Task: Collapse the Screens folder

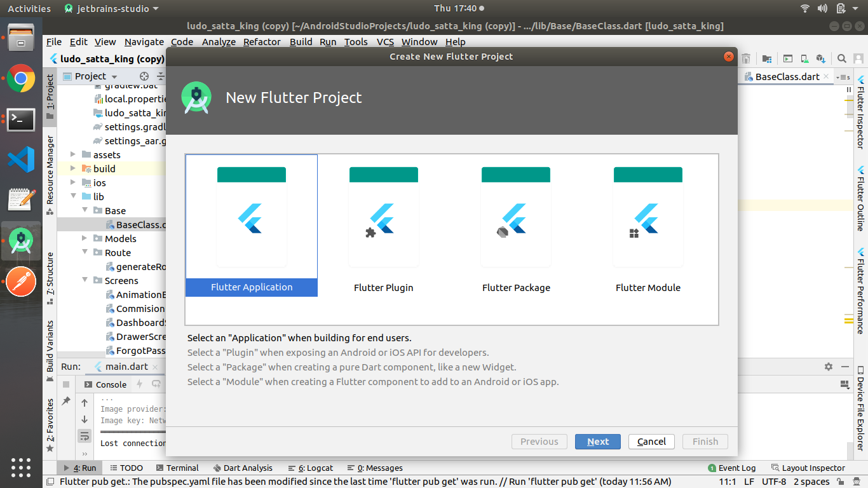Action: point(85,280)
